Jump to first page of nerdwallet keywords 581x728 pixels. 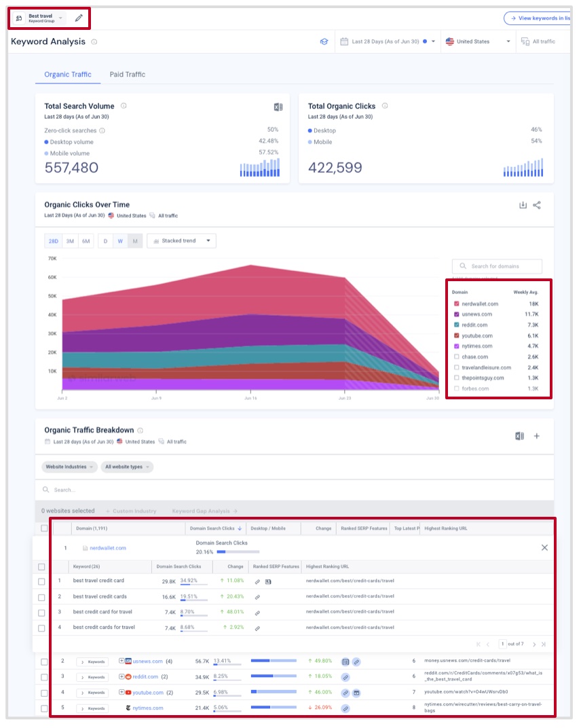[479, 644]
